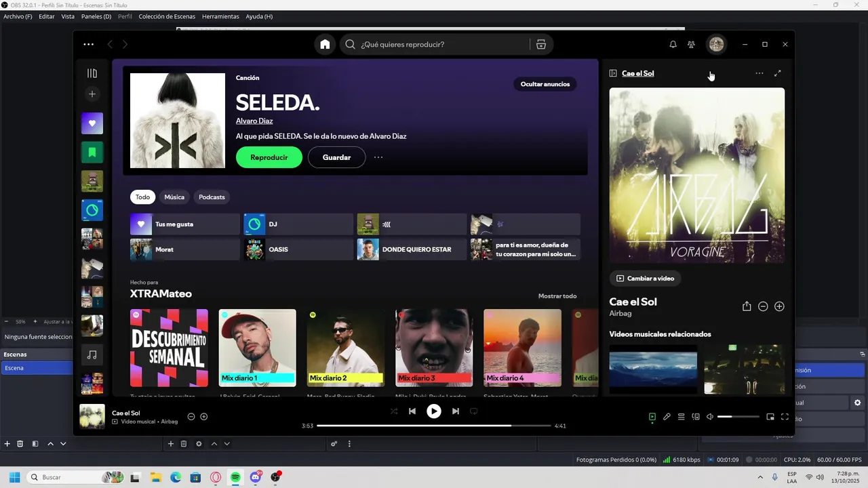Open Connect to a device
Viewport: 868px width, 488px height.
(696, 417)
